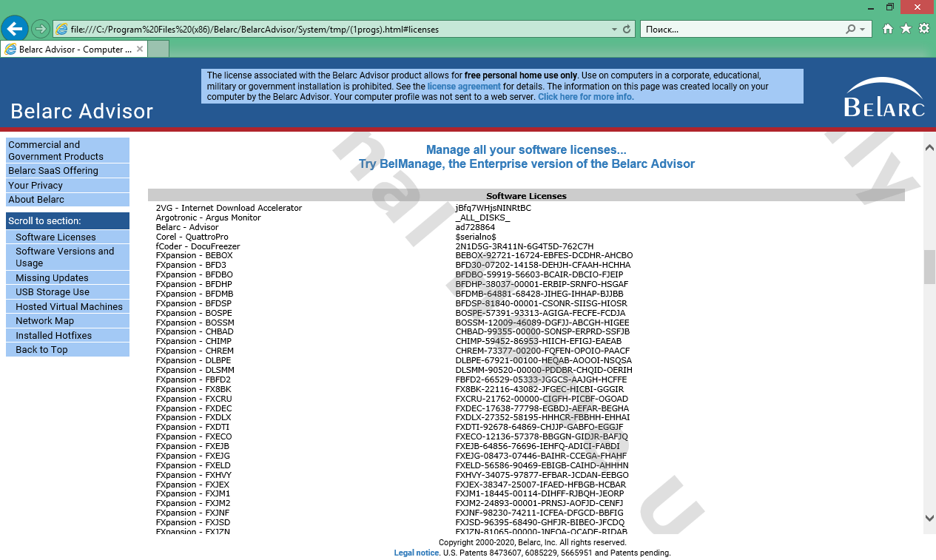Click 'Belarc - Advisor' entry
The image size is (936, 560).
point(187,227)
